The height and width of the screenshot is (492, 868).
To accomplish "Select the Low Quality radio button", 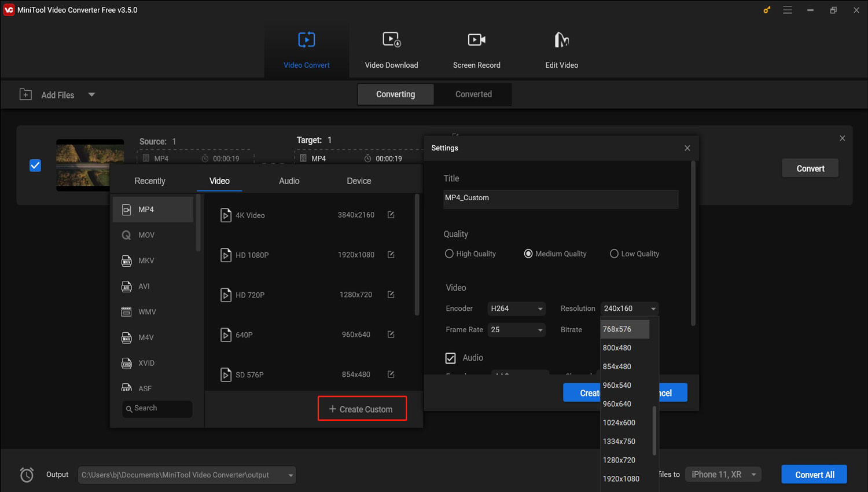I will click(614, 254).
